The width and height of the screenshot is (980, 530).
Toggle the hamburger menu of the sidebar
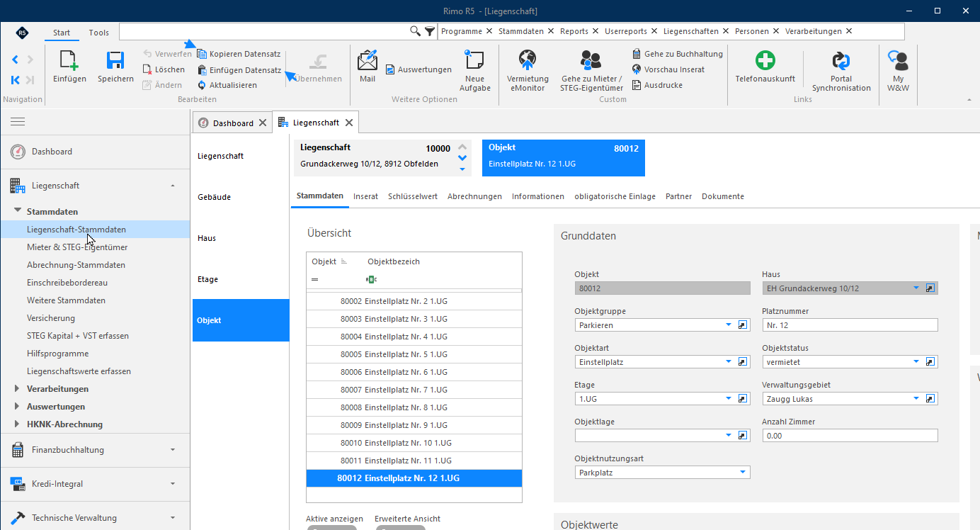[18, 122]
